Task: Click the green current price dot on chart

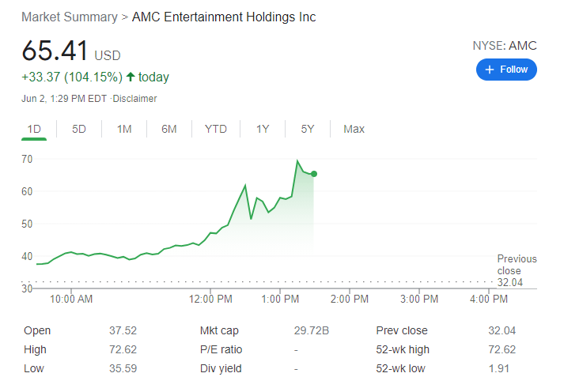Action: tap(314, 174)
